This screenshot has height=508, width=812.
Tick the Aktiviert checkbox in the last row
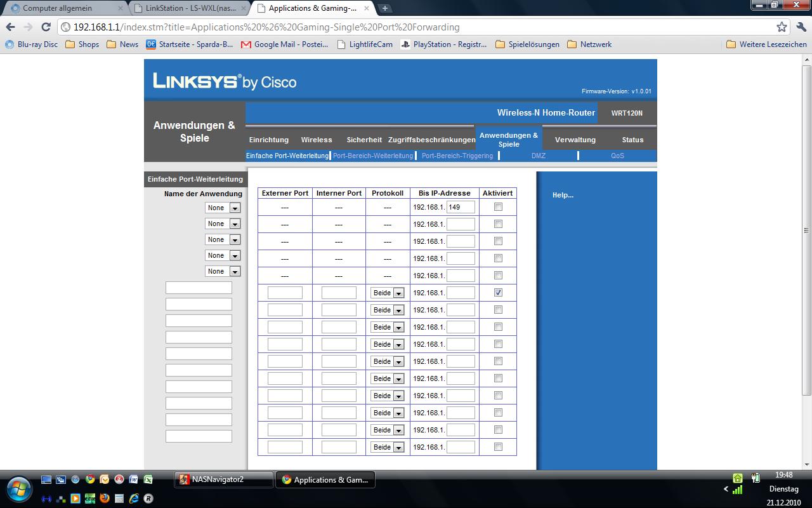(x=498, y=447)
